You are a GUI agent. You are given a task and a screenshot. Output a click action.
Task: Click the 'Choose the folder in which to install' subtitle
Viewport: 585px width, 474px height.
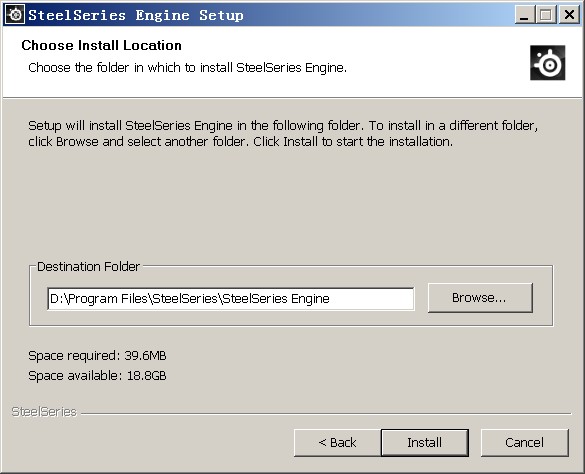pos(188,68)
